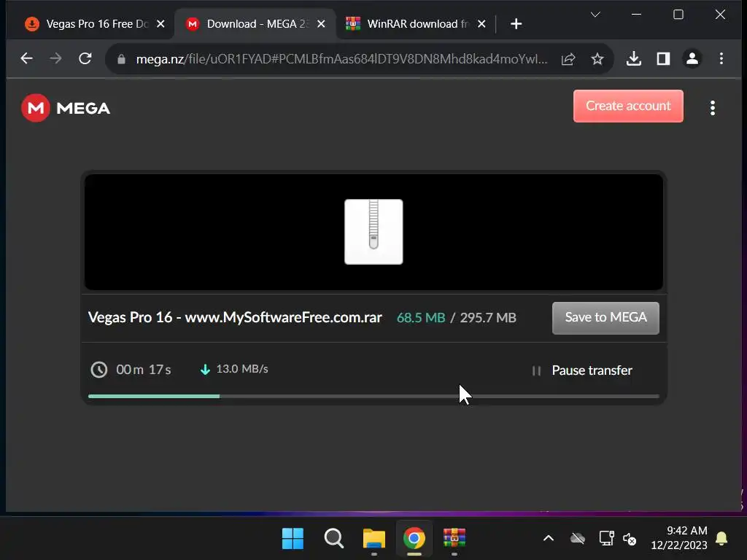Viewport: 747px width, 560px height.
Task: Click OneDrive cloud tray icon
Action: click(578, 539)
